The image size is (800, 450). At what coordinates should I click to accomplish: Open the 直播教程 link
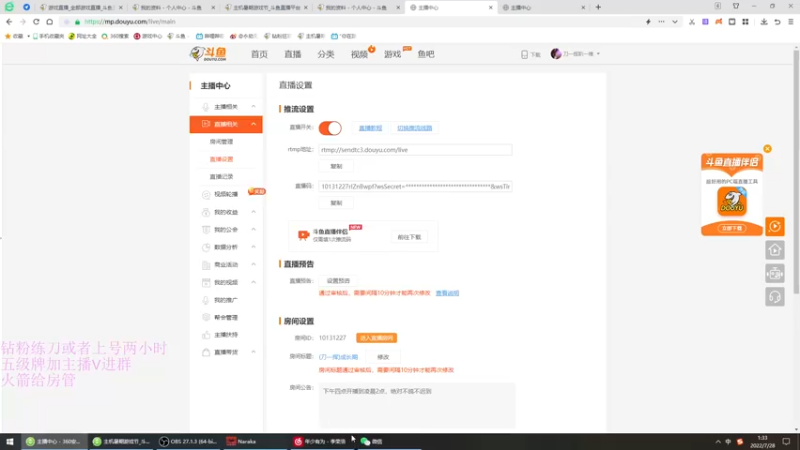click(x=370, y=128)
